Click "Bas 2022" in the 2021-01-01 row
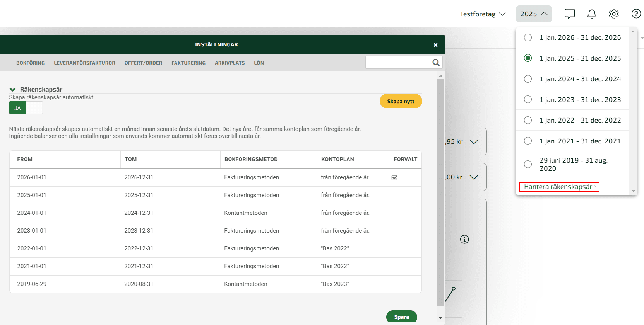The image size is (644, 325). tap(335, 266)
